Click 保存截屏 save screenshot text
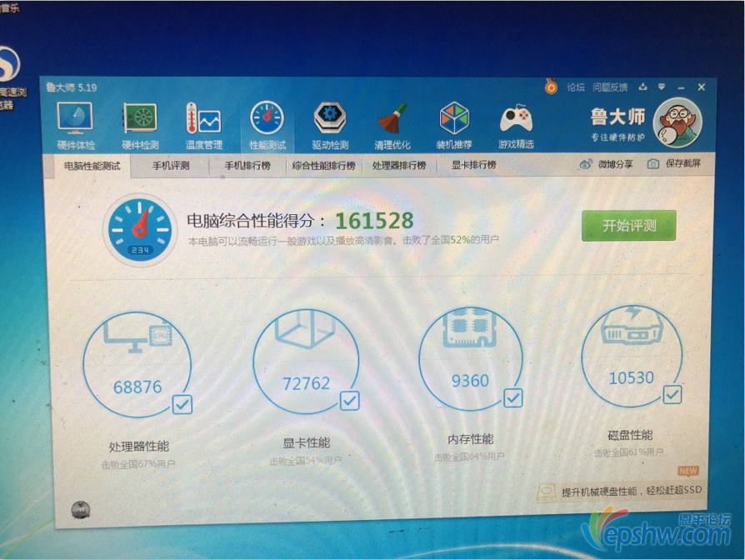Screen dimensions: 745x560 coord(682,163)
